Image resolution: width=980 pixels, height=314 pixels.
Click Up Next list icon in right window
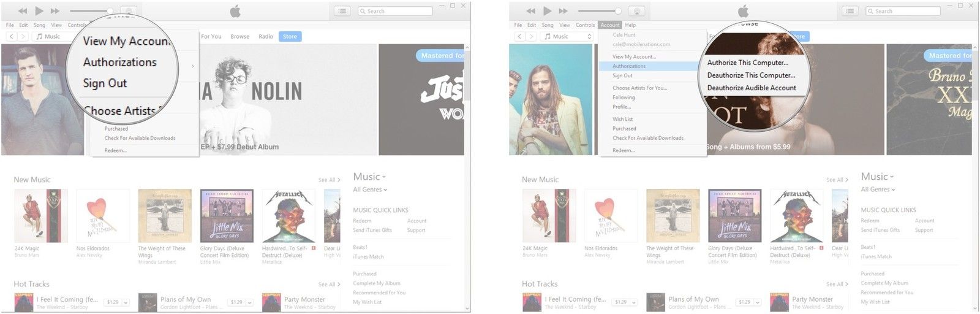tap(850, 11)
